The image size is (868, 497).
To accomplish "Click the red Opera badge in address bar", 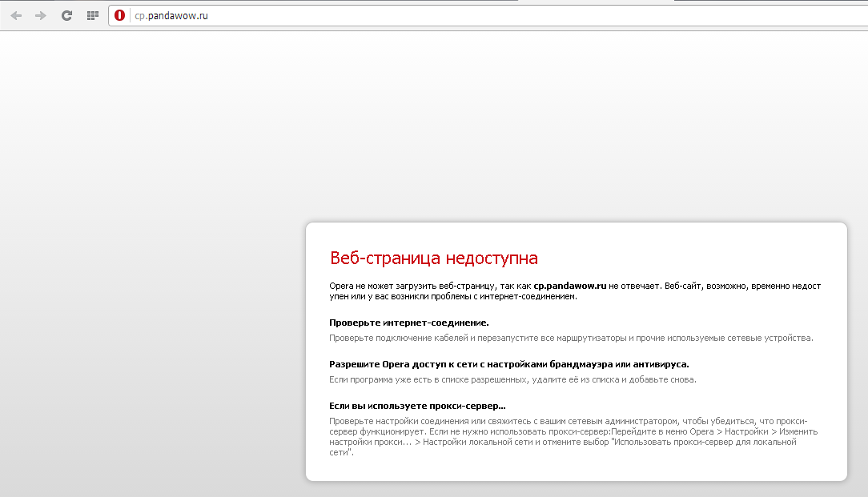I will 120,15.
